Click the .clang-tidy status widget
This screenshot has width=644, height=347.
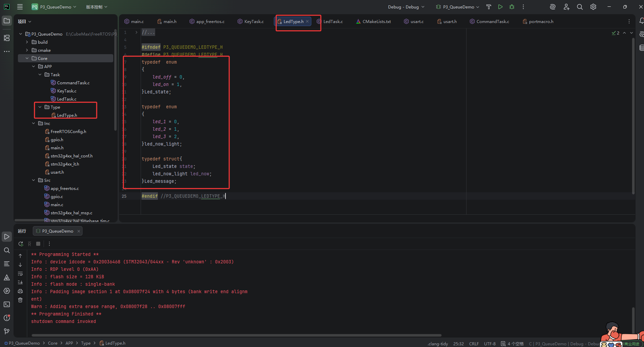coord(438,344)
